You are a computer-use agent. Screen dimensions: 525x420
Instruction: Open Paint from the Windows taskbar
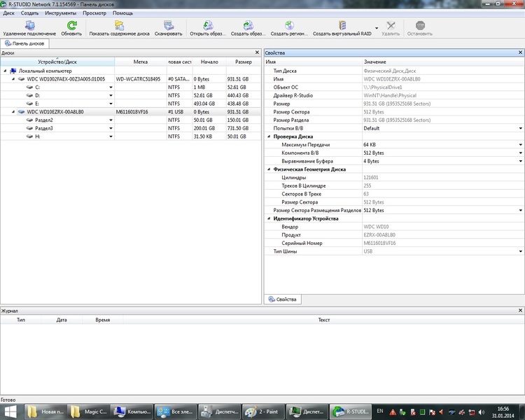pyautogui.click(x=262, y=412)
